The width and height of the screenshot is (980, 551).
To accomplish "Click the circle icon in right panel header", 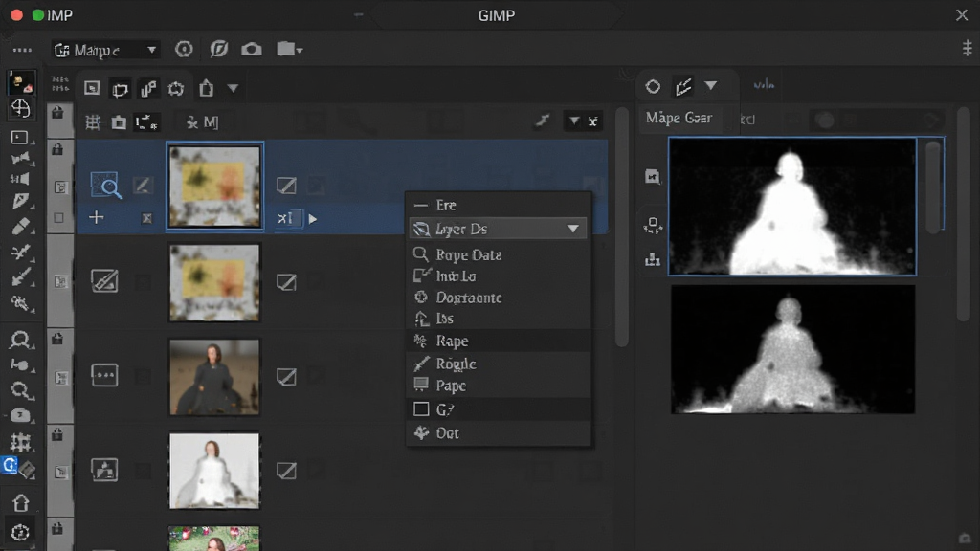I will 653,86.
